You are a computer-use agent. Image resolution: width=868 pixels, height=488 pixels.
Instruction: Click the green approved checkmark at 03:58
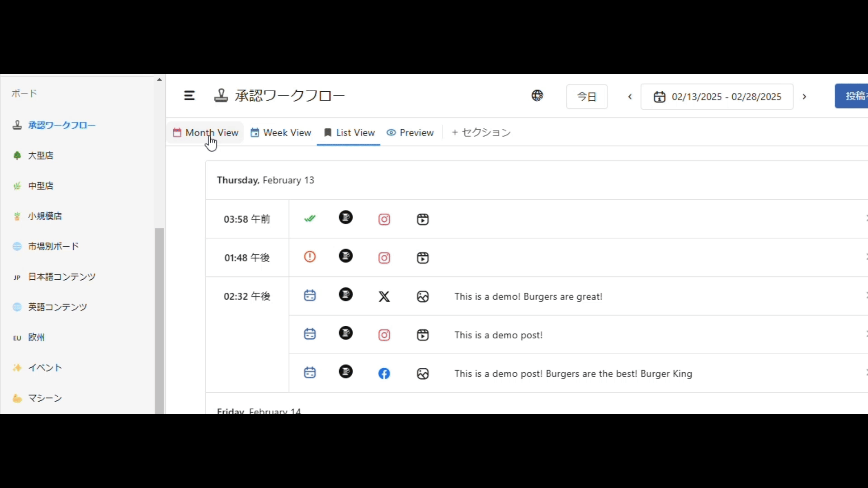[x=310, y=219]
